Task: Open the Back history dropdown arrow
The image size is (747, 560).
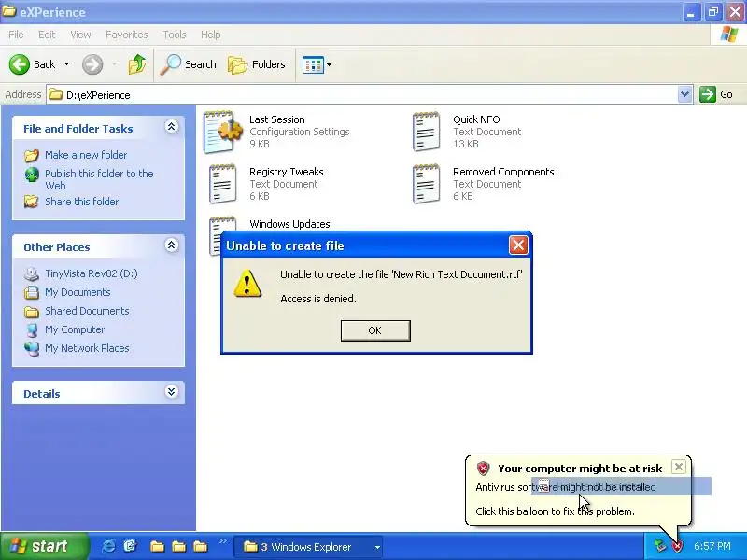Action: (x=66, y=64)
